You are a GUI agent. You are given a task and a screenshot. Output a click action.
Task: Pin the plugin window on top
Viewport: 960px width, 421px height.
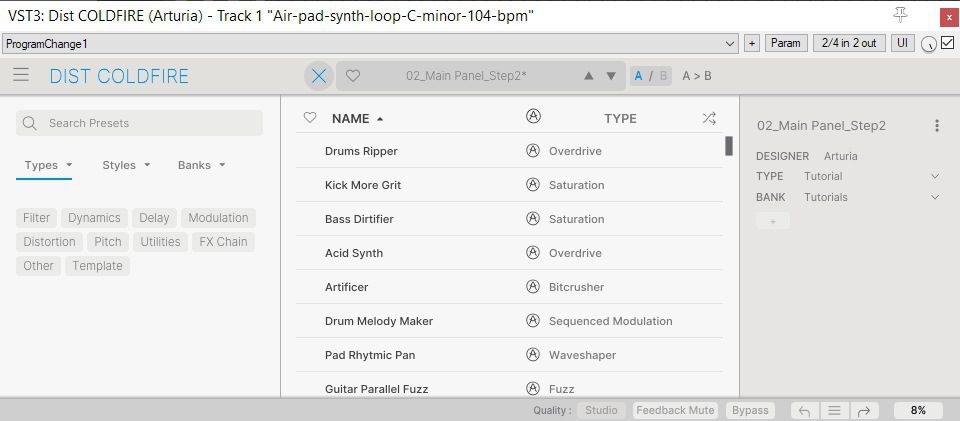(901, 15)
